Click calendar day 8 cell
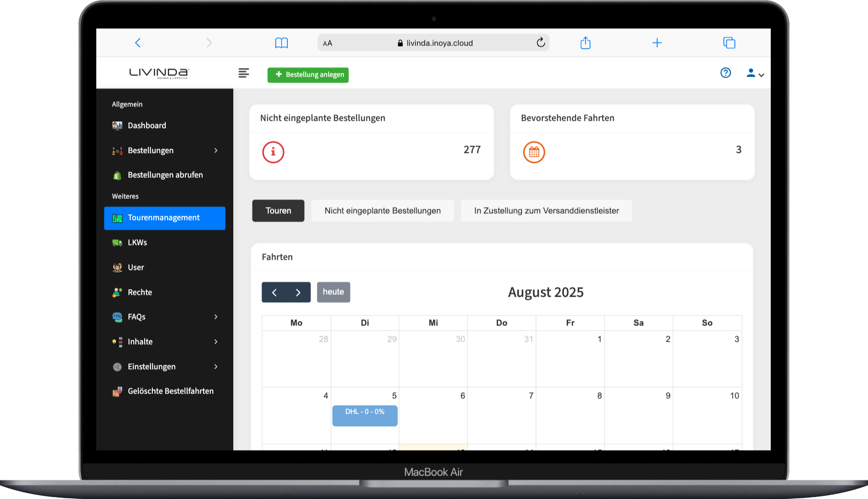 (x=570, y=416)
